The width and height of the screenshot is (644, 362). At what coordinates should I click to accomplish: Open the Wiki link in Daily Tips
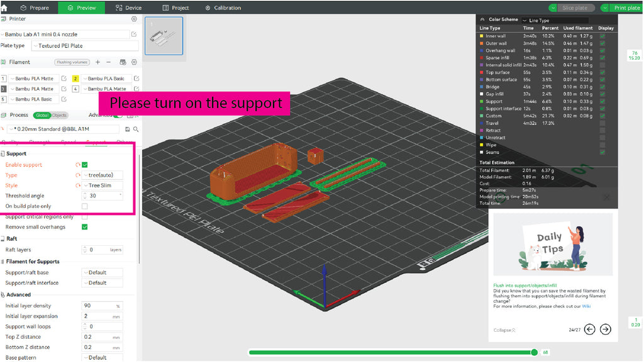(586, 306)
